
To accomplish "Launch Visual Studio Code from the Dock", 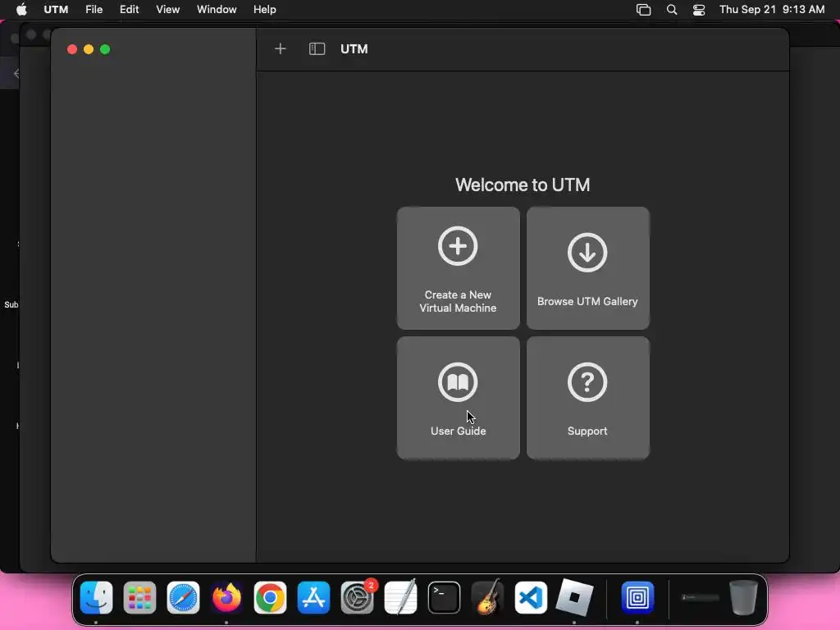I will coord(531,597).
